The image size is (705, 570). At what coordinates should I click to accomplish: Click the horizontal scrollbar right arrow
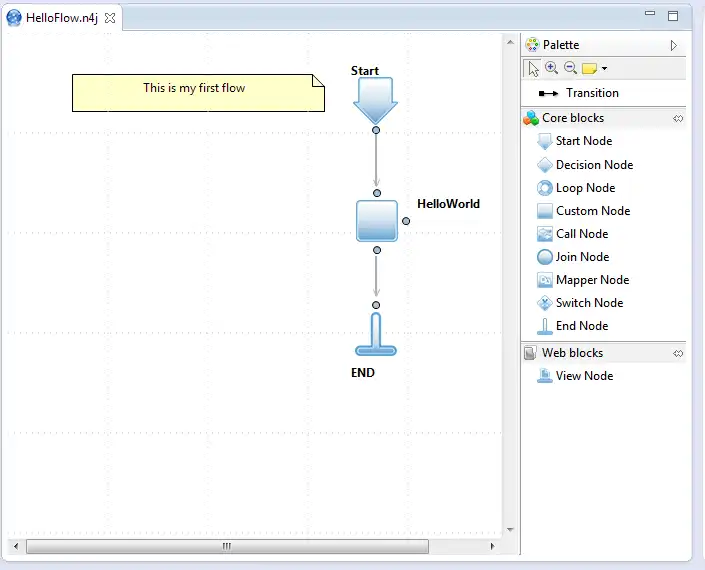[x=492, y=546]
